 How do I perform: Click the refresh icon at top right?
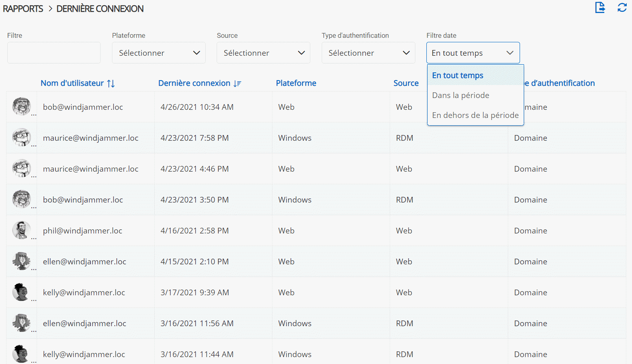tap(622, 7)
